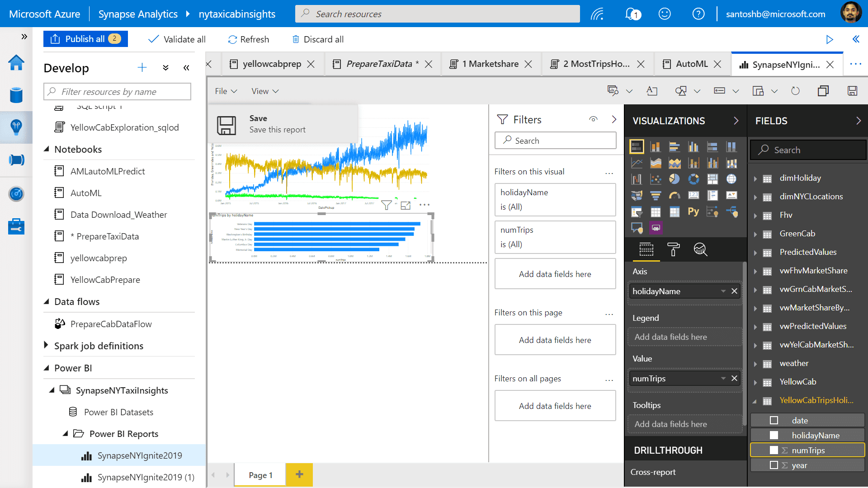Image resolution: width=868 pixels, height=488 pixels.
Task: Check the year field checkbox
Action: coord(774,465)
